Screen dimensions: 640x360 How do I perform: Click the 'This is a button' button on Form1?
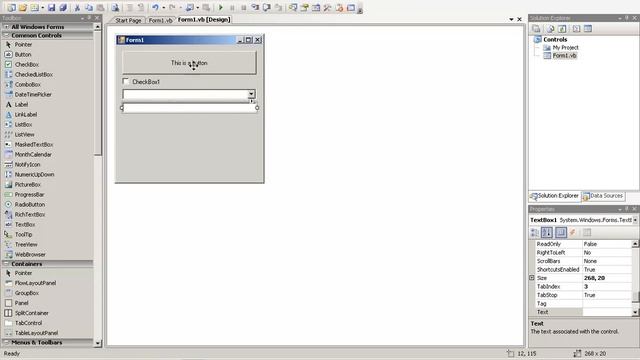point(189,62)
